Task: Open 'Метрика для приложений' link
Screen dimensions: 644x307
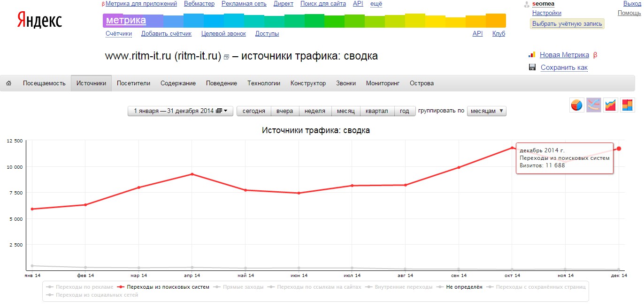Action: click(141, 4)
